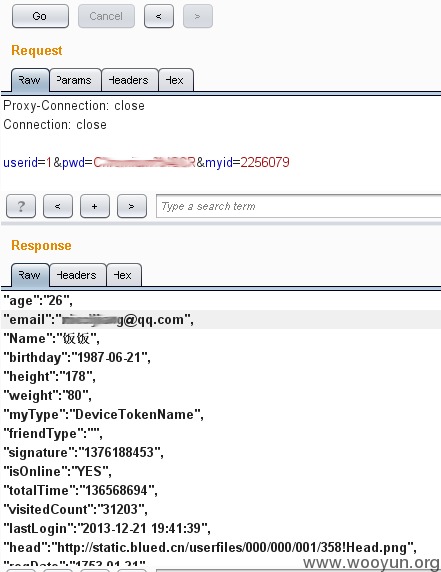Go to previous request in history
The height and width of the screenshot is (572, 441).
(159, 16)
